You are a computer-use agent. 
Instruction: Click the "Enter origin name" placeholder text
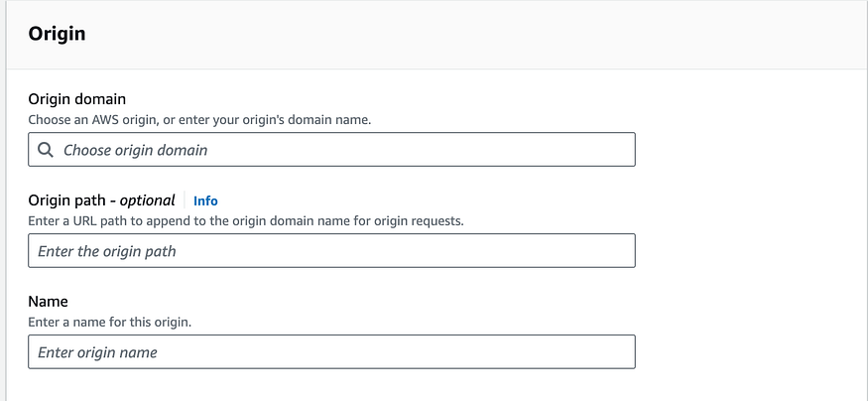(97, 352)
